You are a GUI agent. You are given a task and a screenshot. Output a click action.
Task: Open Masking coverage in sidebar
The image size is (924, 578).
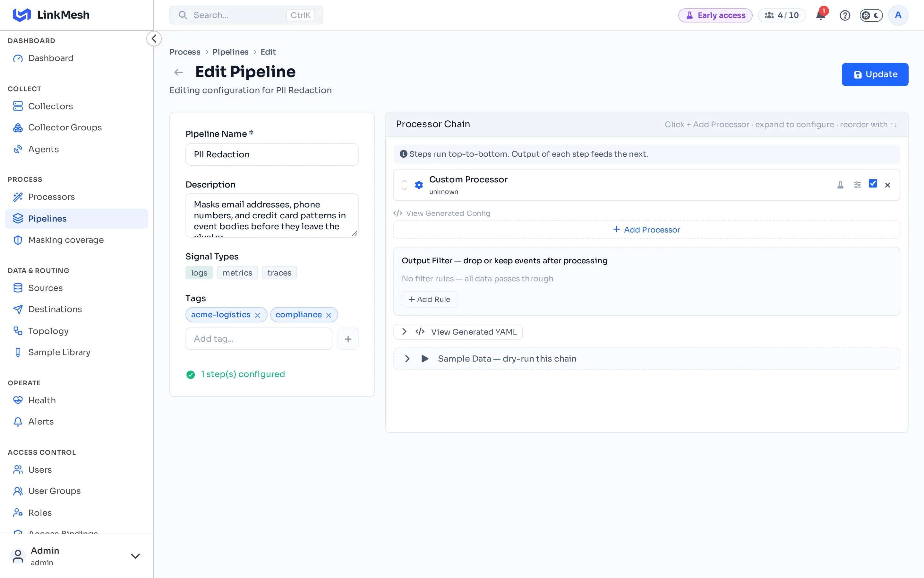(x=77, y=240)
